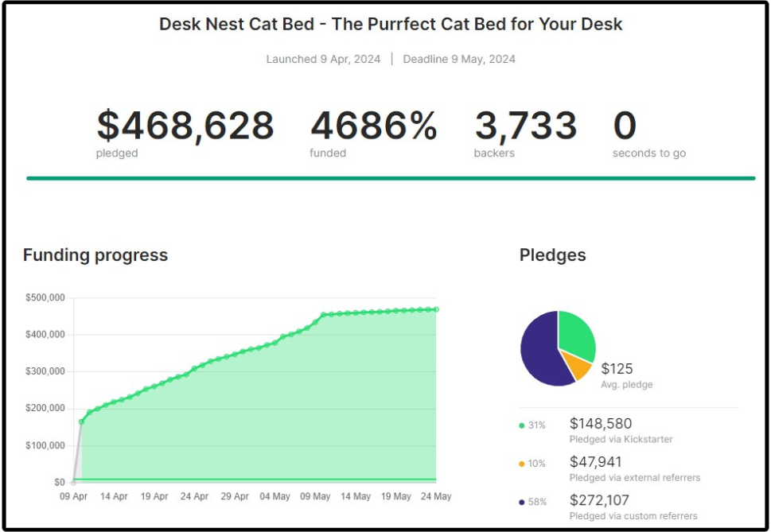This screenshot has height=532, width=771.
Task: Click the green funding progress bar
Action: tap(391, 178)
